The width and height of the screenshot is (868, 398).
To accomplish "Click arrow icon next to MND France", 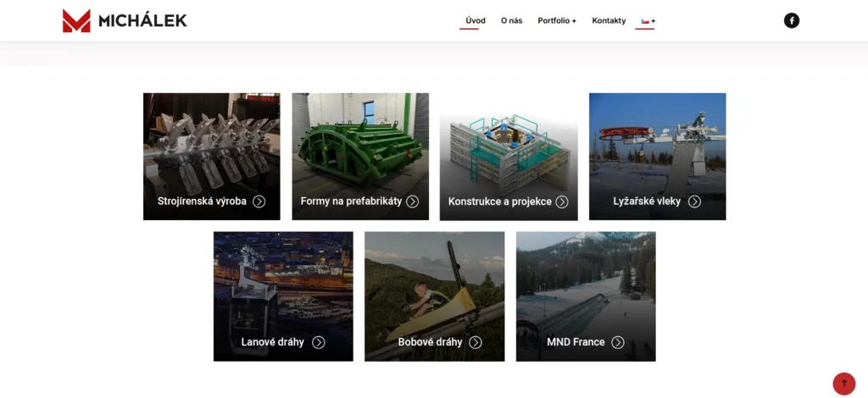I will pos(618,342).
